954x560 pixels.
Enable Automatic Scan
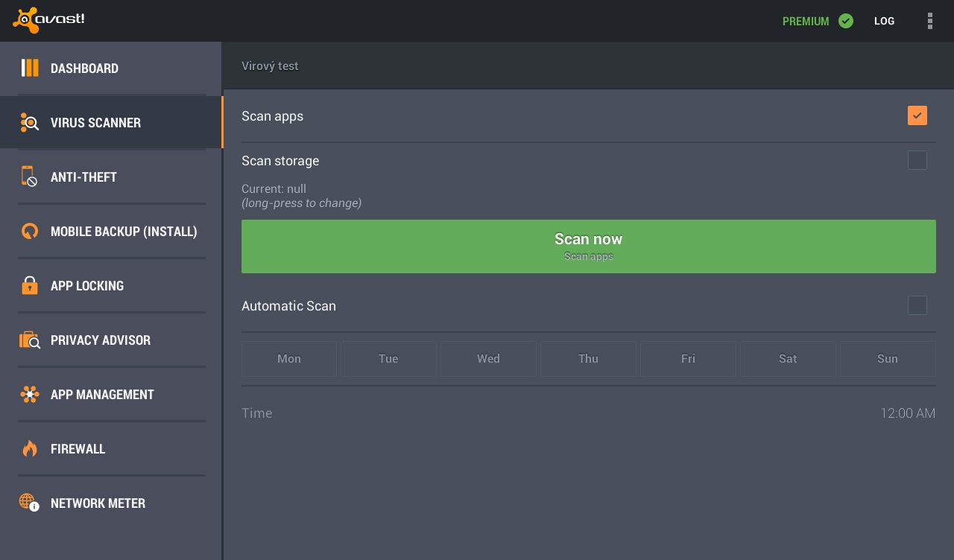coord(917,305)
